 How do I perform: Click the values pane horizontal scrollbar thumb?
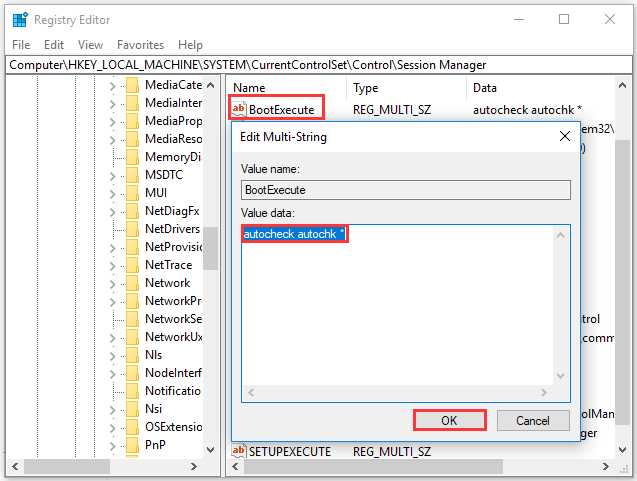coord(373,466)
